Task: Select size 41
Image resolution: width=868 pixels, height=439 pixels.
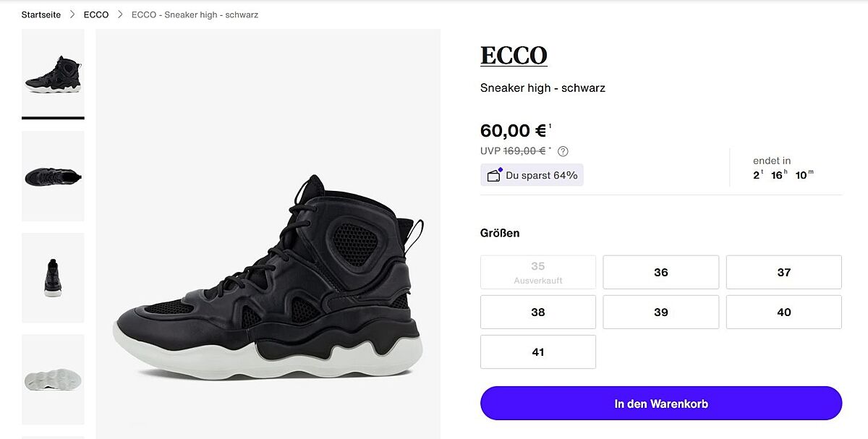Action: (537, 351)
